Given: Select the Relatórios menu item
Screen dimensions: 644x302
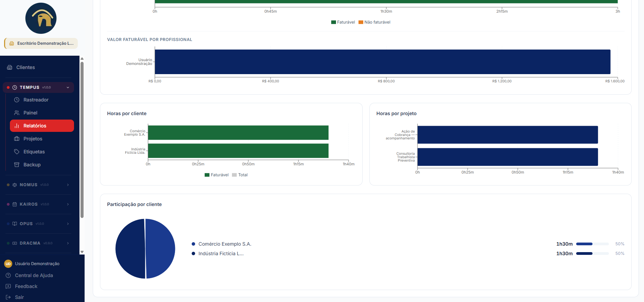Looking at the screenshot, I should pos(42,126).
